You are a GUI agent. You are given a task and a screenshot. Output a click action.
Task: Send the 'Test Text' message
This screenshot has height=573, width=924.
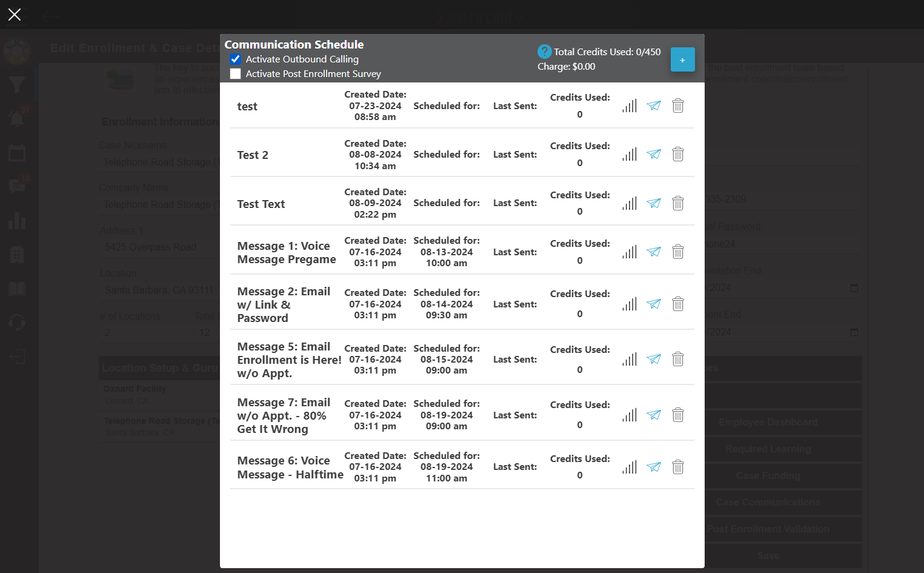coord(654,203)
